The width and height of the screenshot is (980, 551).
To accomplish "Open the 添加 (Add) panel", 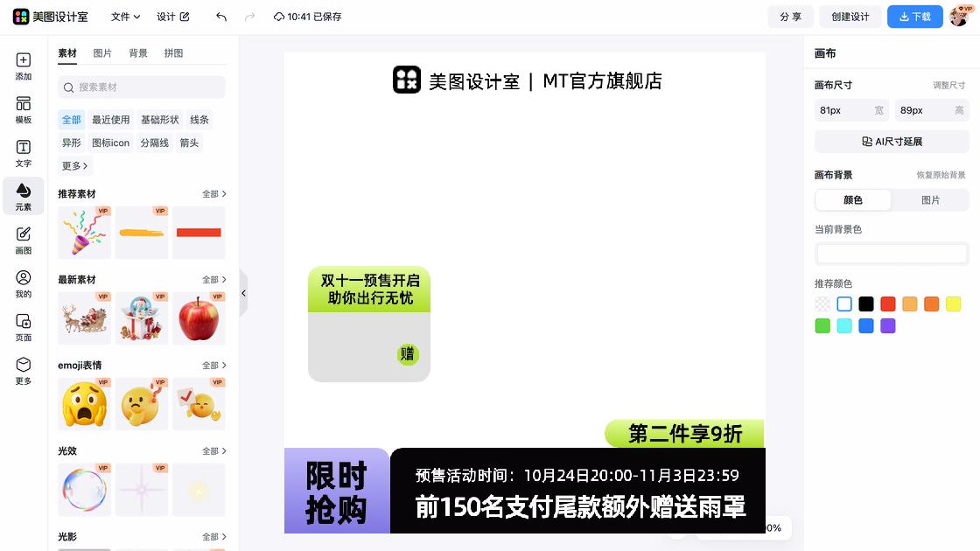I will pos(23,66).
